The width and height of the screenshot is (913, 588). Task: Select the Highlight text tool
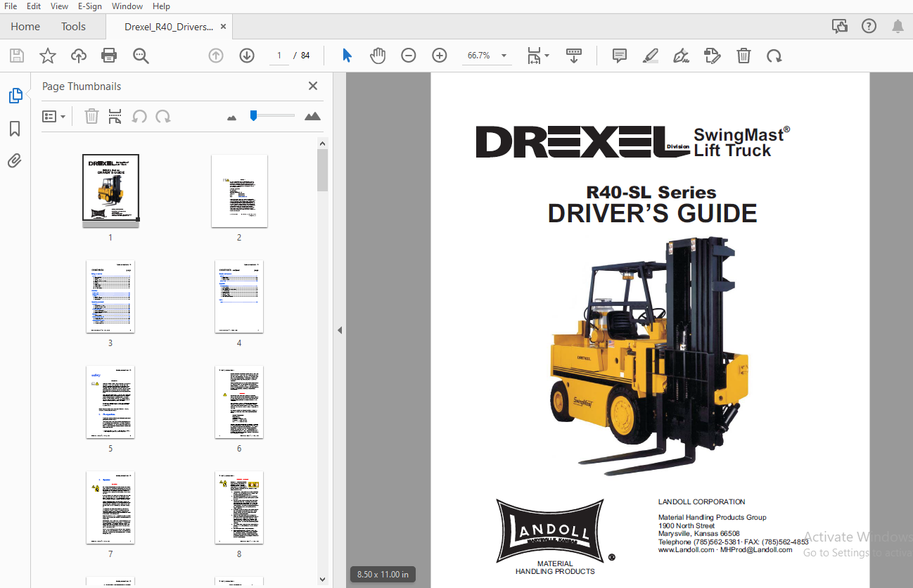click(x=651, y=56)
